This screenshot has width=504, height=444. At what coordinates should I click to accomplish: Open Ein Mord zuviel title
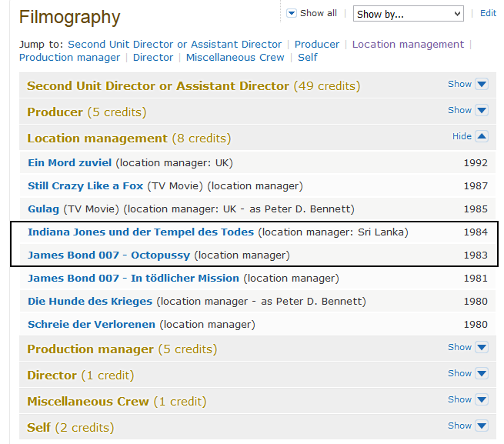[x=69, y=162]
